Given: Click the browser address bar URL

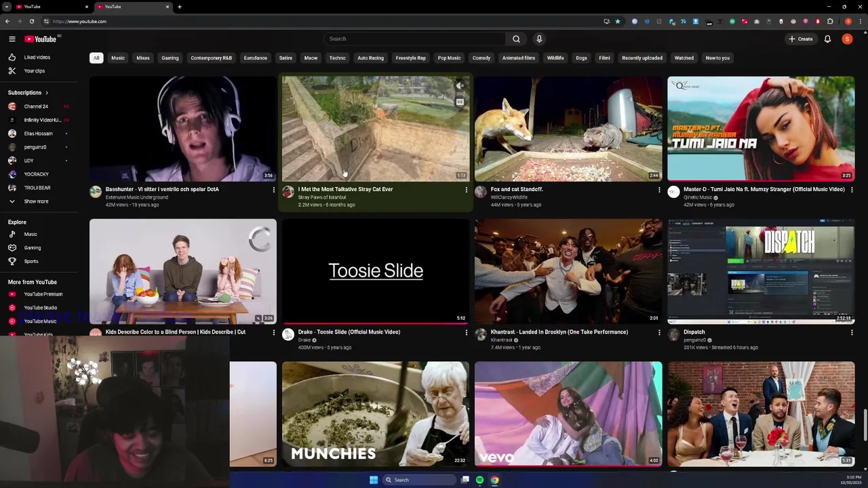Looking at the screenshot, I should [x=79, y=21].
